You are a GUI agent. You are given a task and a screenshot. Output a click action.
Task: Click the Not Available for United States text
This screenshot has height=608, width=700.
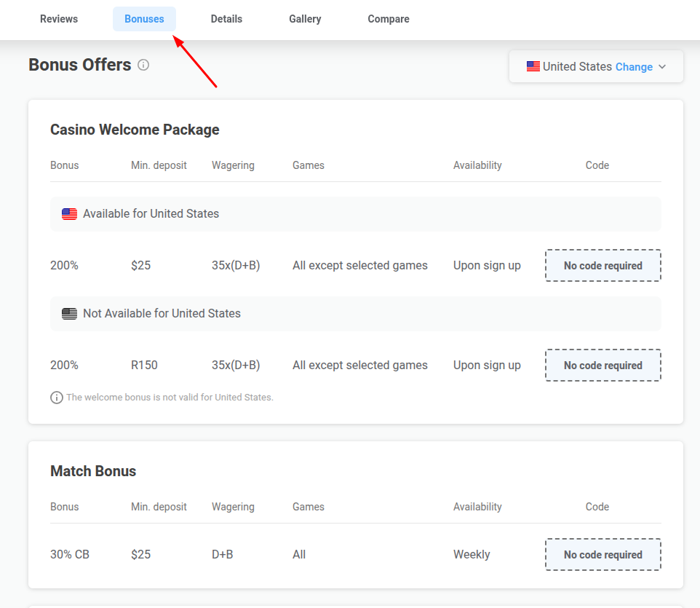[x=162, y=314]
